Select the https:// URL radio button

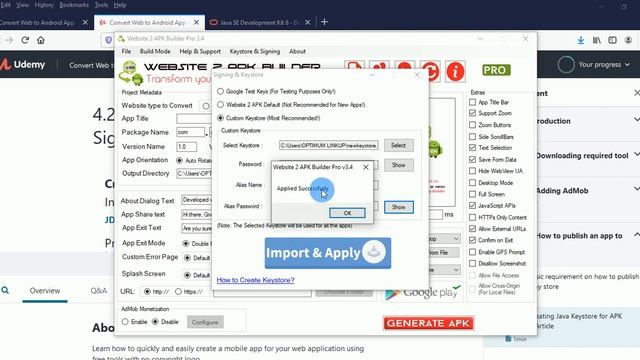(x=178, y=291)
